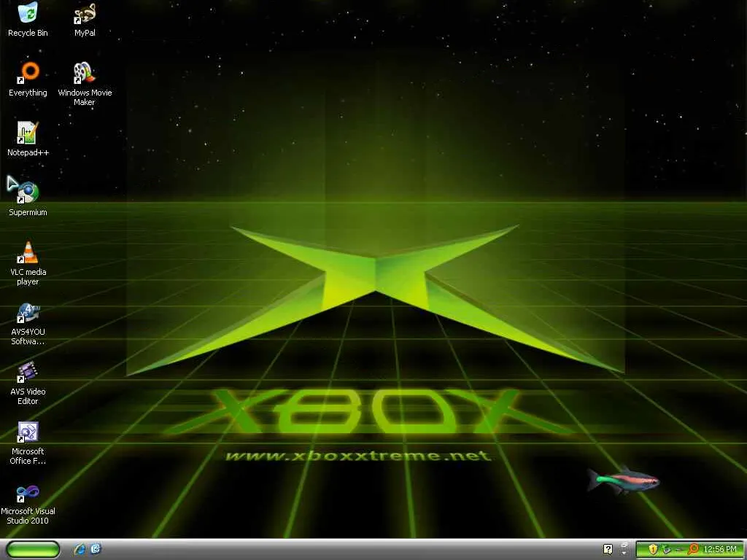
Task: Click the 12:56 PM taskbar clock
Action: (x=720, y=550)
